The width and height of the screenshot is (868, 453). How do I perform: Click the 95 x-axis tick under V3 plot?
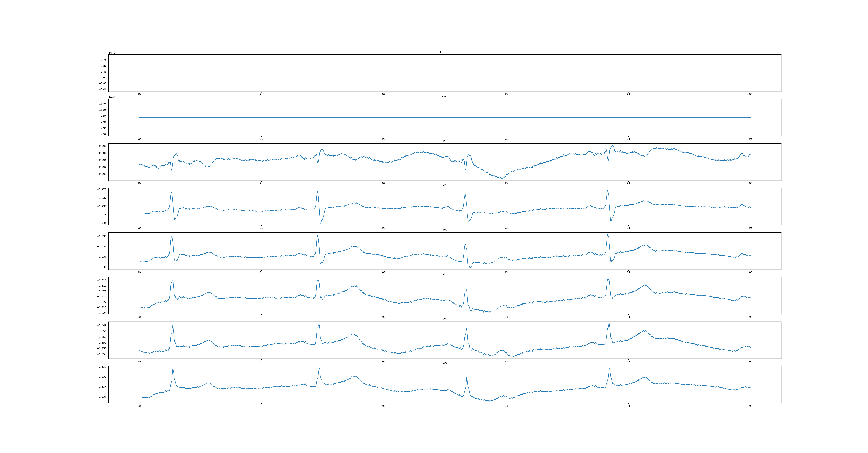pyautogui.click(x=750, y=272)
